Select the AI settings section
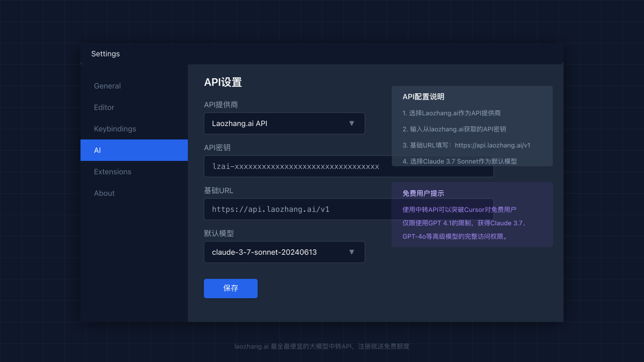 coord(134,150)
